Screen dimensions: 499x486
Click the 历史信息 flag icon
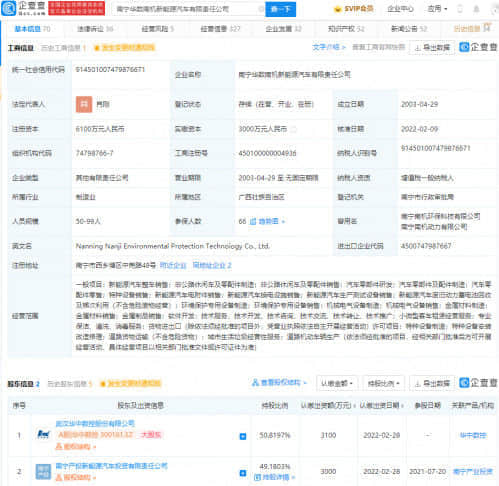[487, 28]
